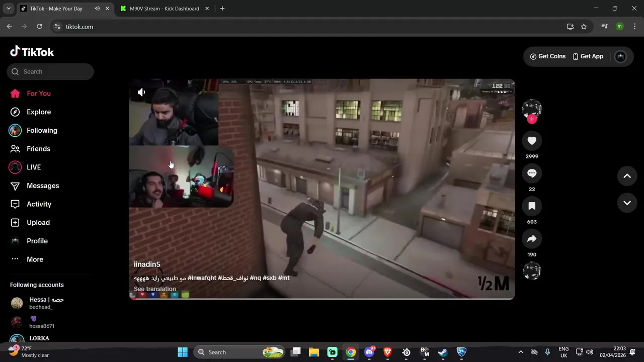Go back in the browser
644x362 pixels.
pos(9,27)
